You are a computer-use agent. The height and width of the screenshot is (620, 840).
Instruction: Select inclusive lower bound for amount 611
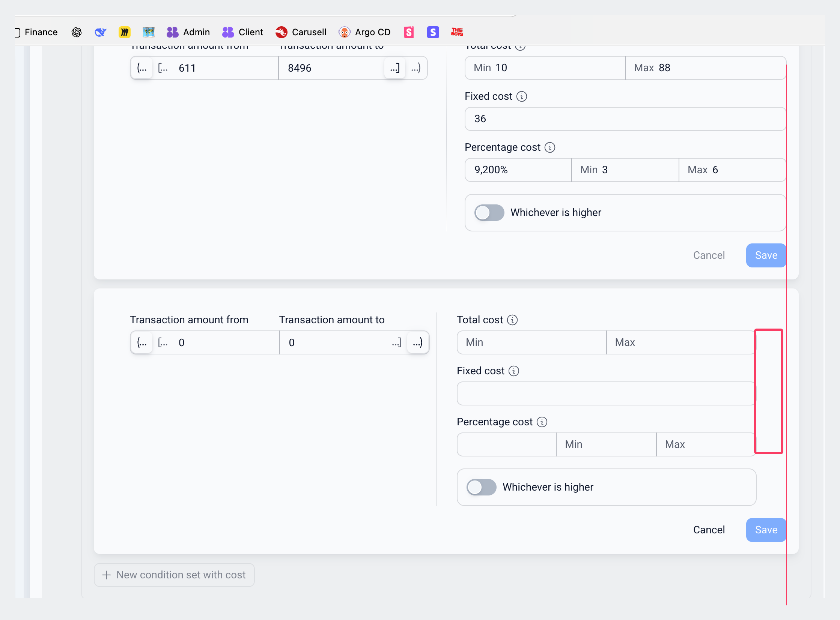click(x=163, y=68)
